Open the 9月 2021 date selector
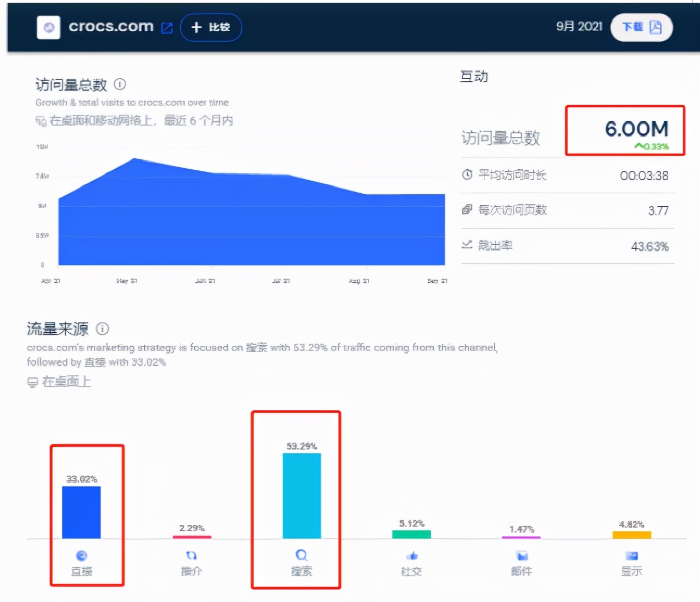Viewport: 700px width, 602px height. pos(578,27)
